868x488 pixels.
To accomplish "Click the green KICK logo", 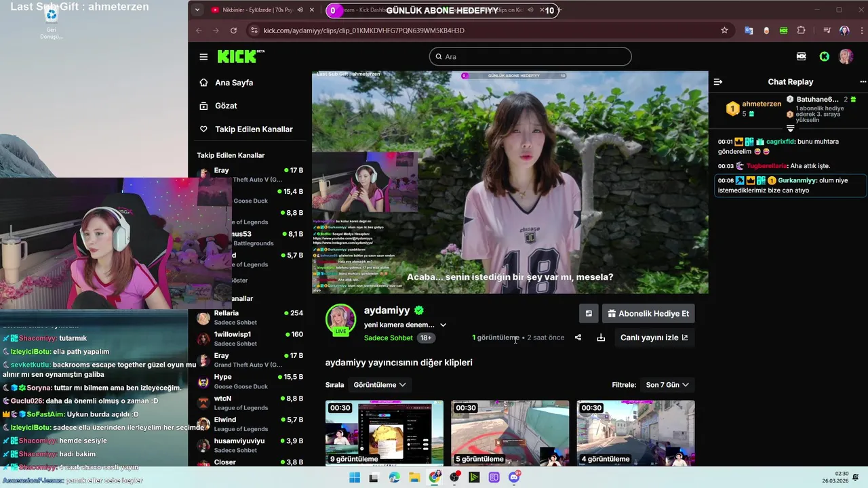I will [x=239, y=56].
